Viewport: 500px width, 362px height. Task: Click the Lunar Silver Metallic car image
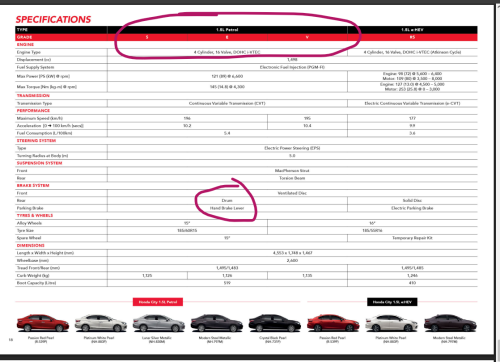(159, 323)
